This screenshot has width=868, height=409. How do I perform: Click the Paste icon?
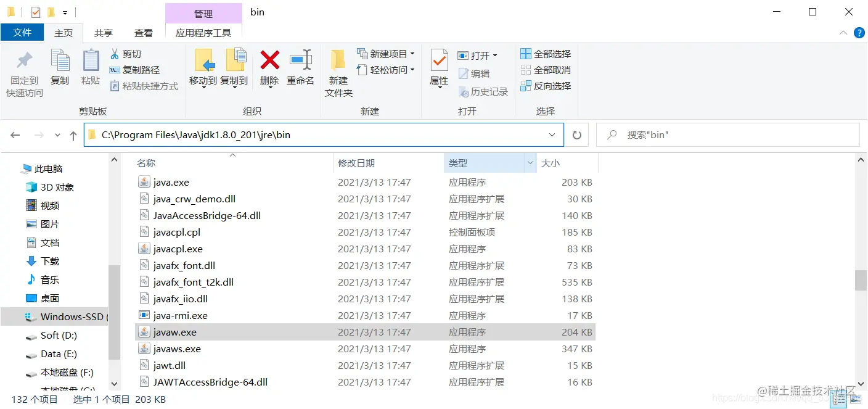[90, 69]
